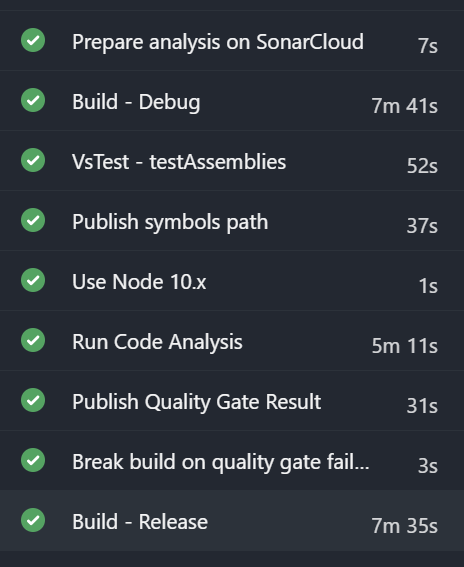Click the green checkmark beside Build - Debug
This screenshot has height=567, width=464.
(x=33, y=100)
